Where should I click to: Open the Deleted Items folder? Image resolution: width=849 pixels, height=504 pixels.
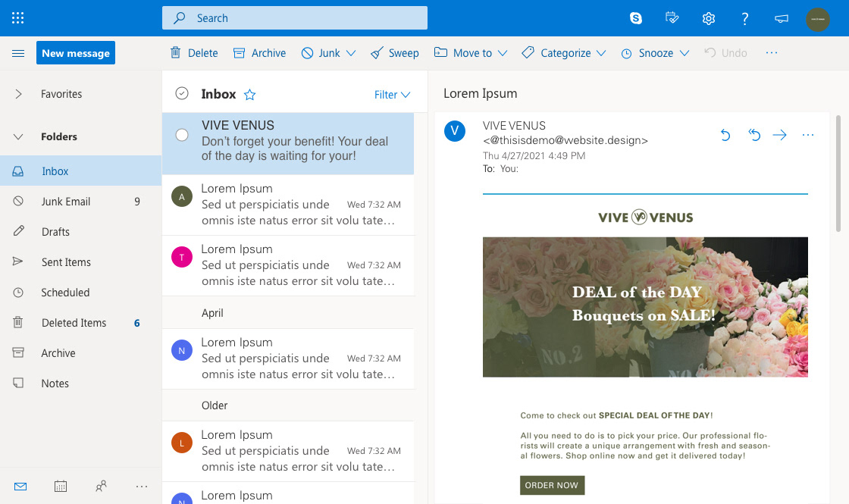coord(80,323)
